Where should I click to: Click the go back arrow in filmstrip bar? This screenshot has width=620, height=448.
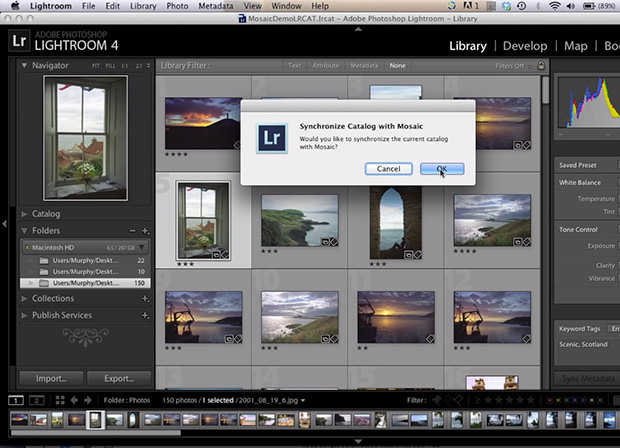click(x=74, y=400)
